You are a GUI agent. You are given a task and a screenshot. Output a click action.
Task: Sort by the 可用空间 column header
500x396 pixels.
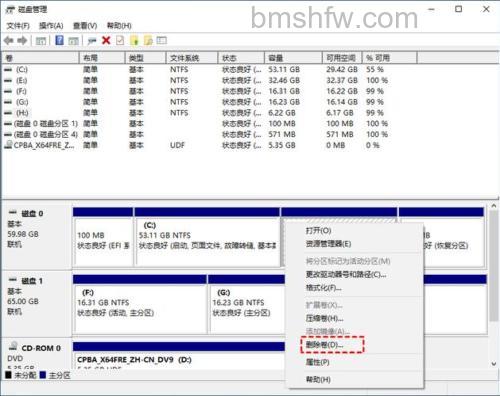click(x=342, y=58)
